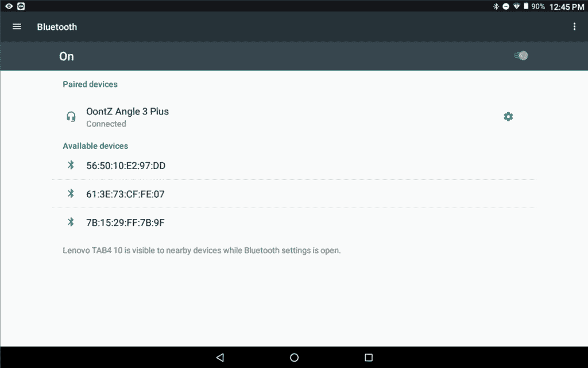Viewport: 588px width, 368px height.
Task: Tap Bluetooth icon next to 7B:15:29:FF:7B:9F
Action: [x=71, y=222]
